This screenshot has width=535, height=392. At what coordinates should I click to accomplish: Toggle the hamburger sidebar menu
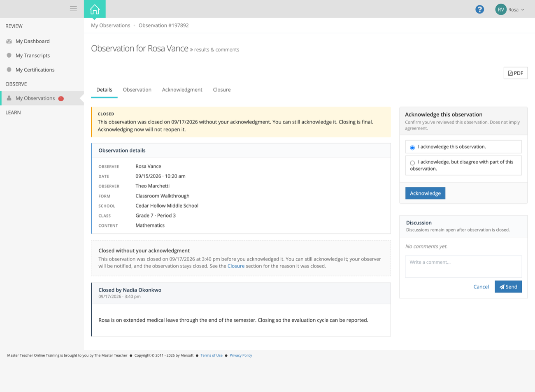point(73,9)
